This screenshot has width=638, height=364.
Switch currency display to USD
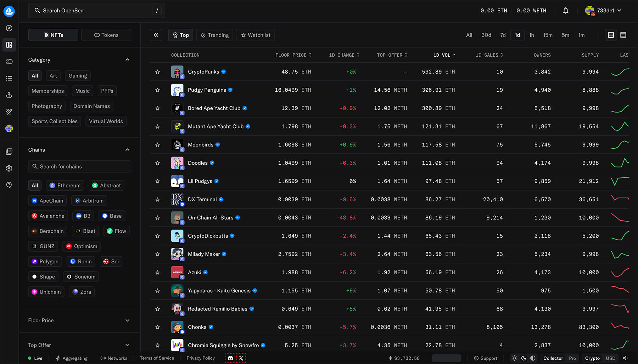coord(610,358)
